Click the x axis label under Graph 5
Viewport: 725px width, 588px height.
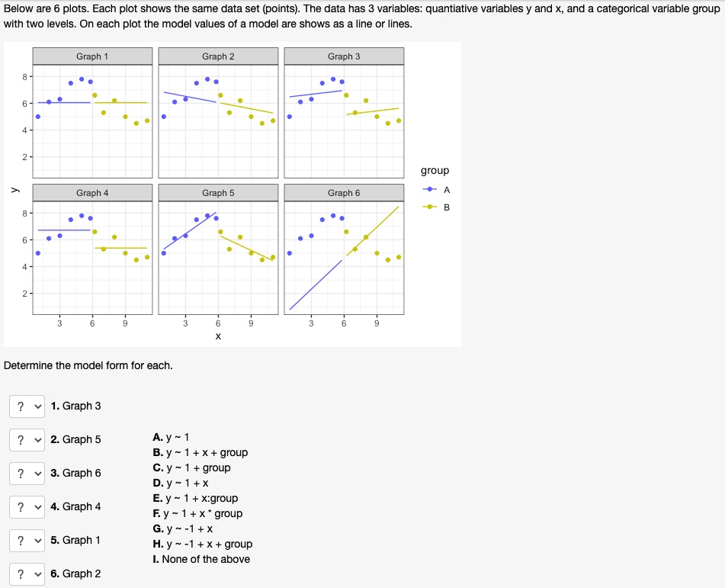tap(218, 337)
